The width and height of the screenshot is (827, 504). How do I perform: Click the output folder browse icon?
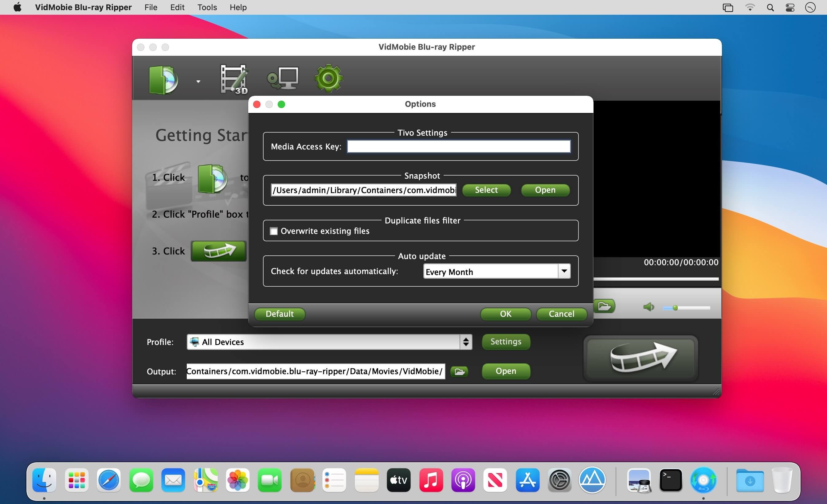tap(459, 371)
